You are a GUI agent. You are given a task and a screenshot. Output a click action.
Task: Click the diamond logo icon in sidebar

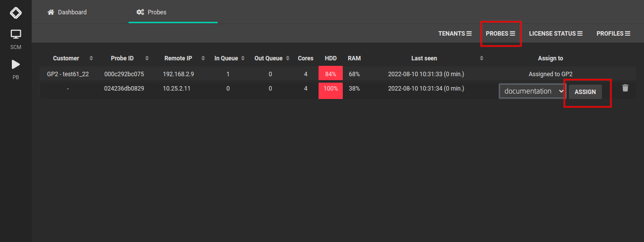[16, 12]
